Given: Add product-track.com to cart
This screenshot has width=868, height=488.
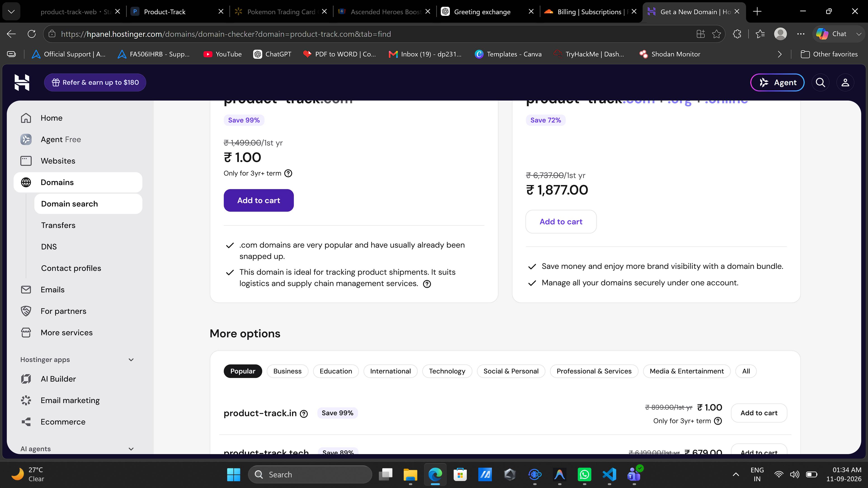Looking at the screenshot, I should tap(258, 200).
